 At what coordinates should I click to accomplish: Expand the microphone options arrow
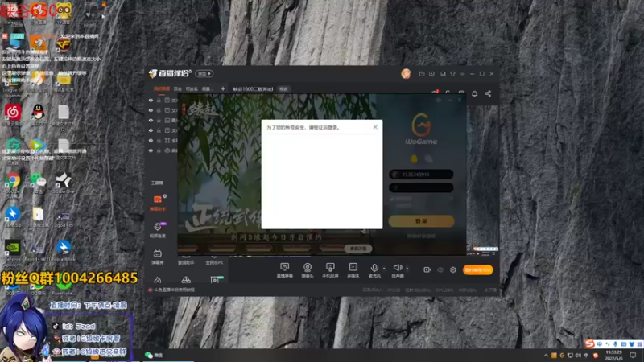(384, 269)
